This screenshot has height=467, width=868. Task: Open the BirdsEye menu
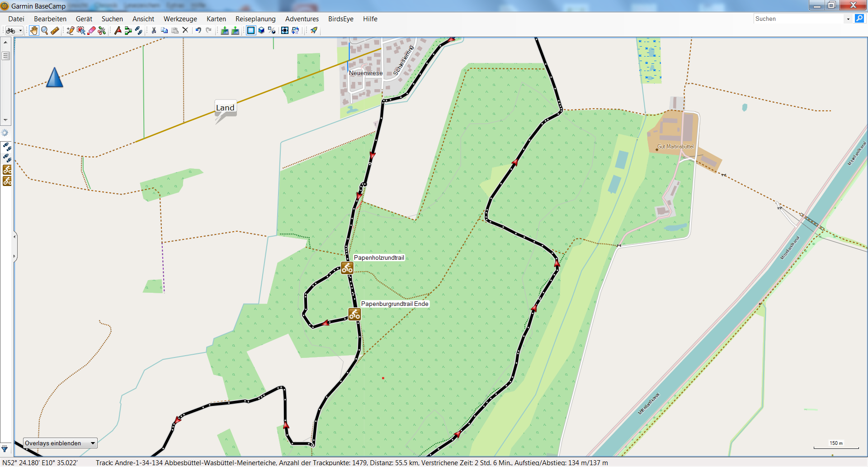click(x=341, y=19)
